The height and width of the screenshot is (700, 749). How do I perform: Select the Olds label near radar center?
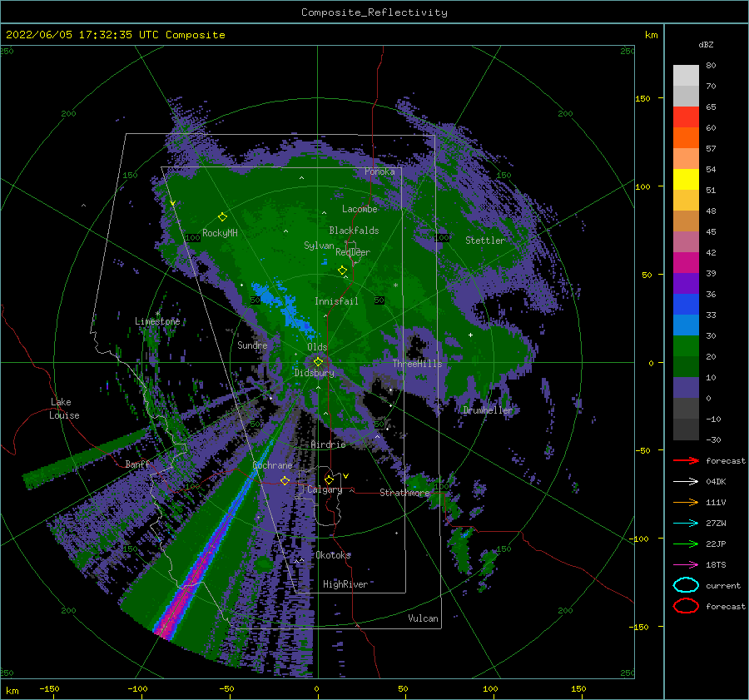317,346
